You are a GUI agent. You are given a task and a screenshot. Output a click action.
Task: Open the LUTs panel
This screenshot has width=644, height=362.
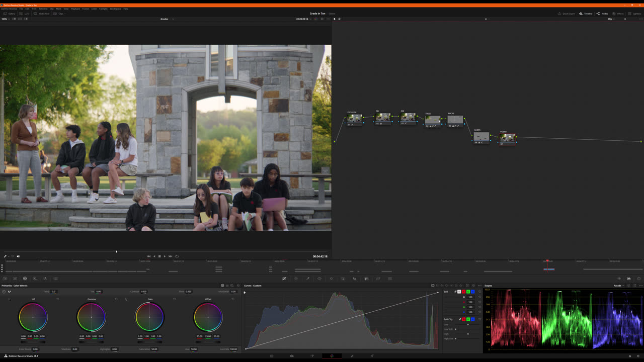tap(25, 14)
